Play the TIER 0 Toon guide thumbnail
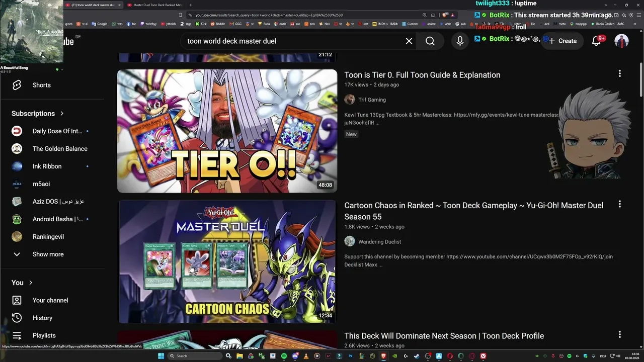644x362 pixels. (227, 131)
